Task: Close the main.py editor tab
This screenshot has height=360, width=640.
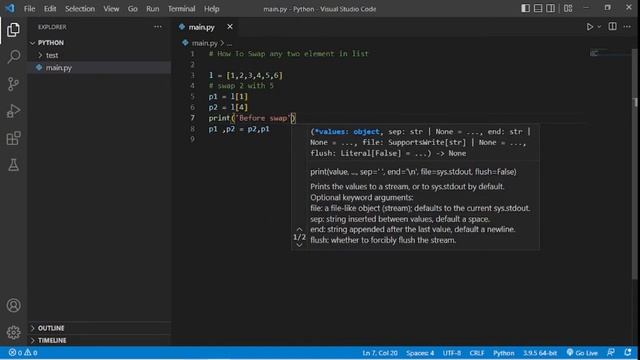Action: (x=230, y=27)
